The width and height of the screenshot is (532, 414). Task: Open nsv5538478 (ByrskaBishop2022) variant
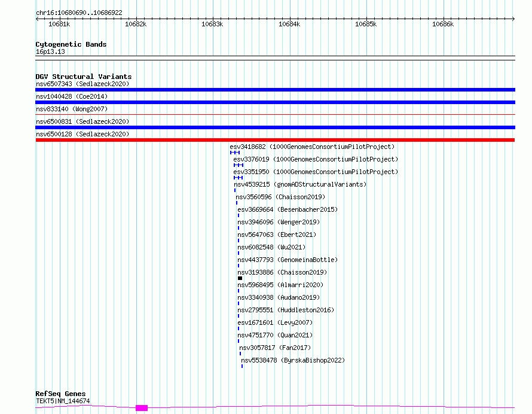(x=293, y=360)
